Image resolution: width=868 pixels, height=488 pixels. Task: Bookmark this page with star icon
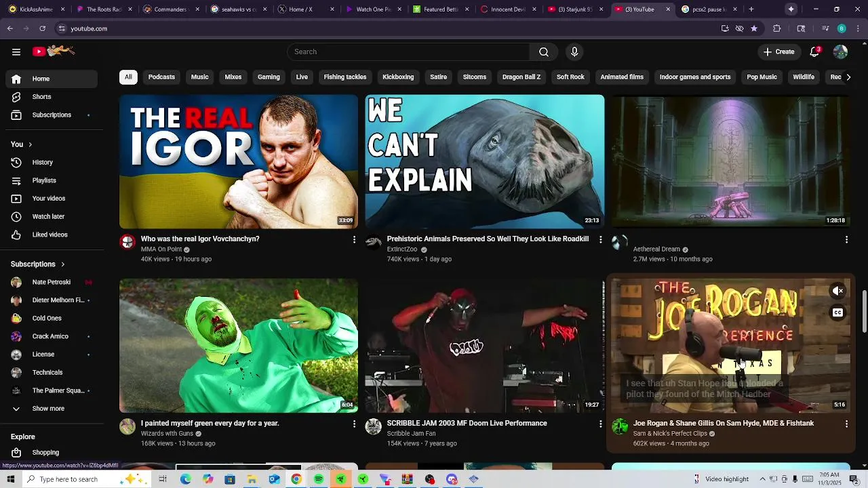[754, 28]
